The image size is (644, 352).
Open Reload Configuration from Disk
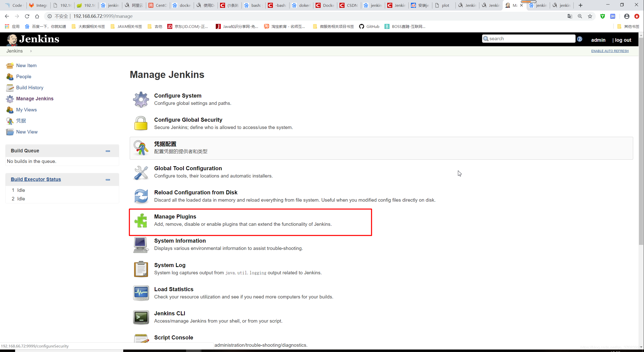point(196,192)
